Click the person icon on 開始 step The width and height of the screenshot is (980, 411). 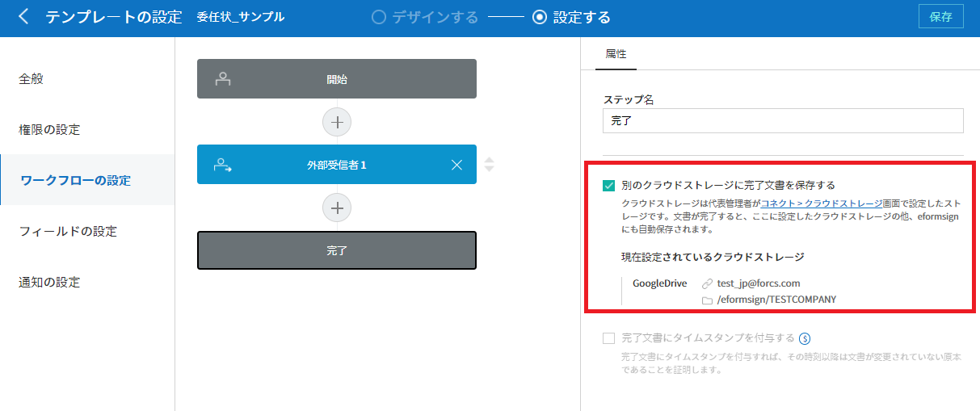click(223, 79)
